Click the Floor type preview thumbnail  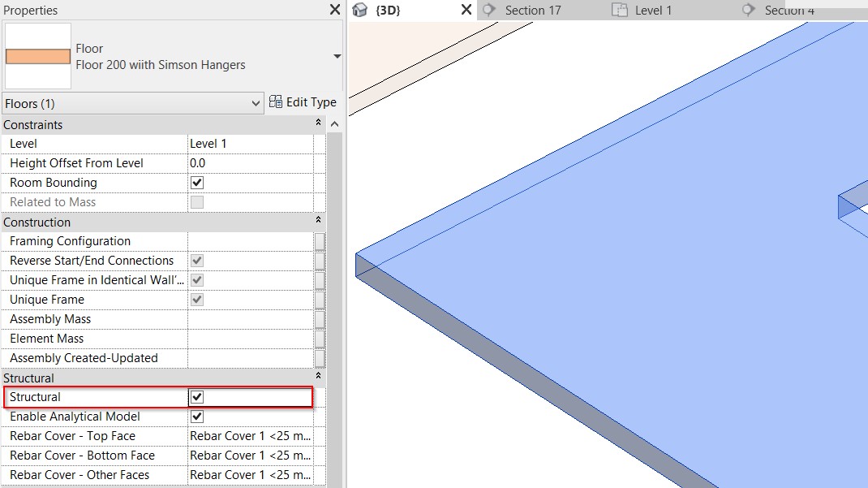[x=38, y=56]
